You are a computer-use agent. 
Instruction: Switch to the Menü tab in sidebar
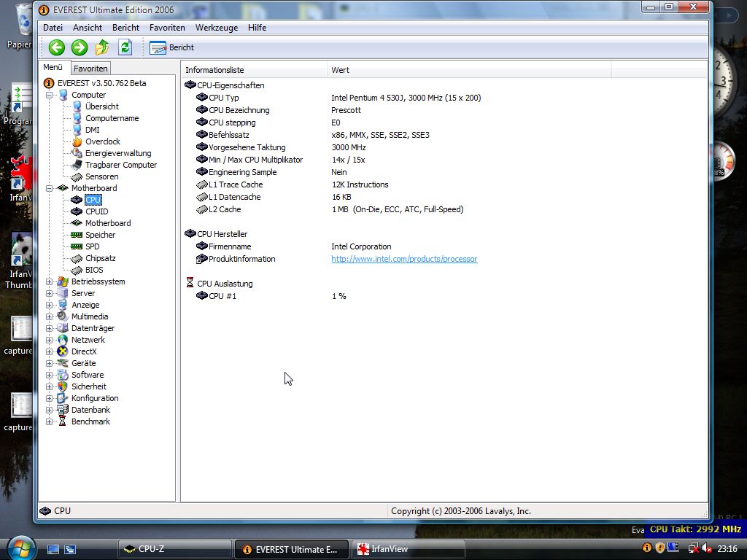pos(53,68)
